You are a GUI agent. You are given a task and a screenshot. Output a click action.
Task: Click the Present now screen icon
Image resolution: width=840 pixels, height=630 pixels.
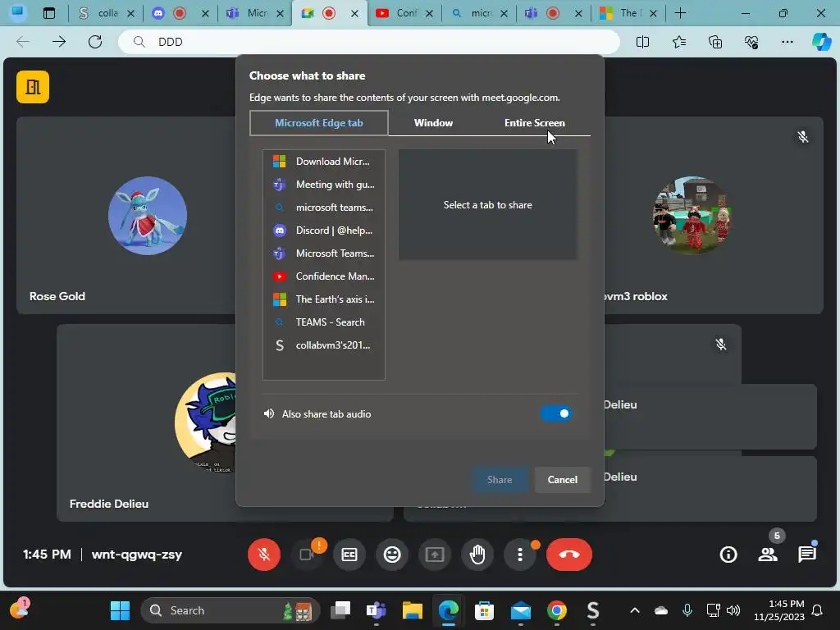(x=435, y=555)
